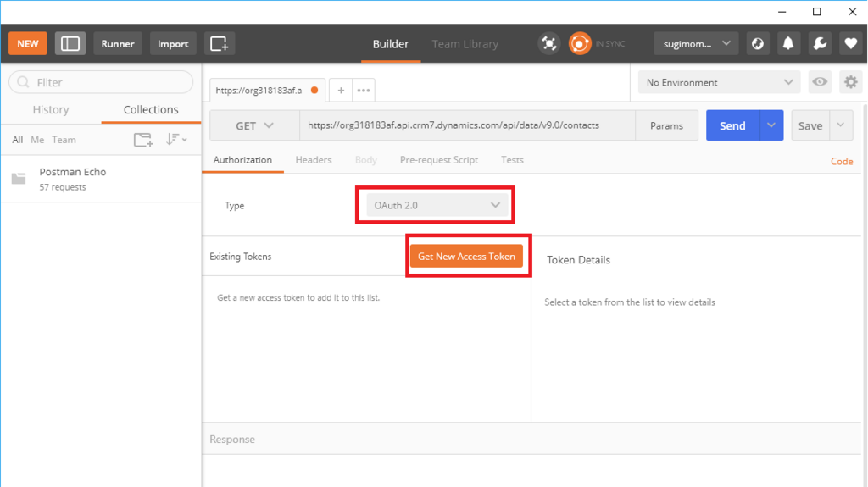Image resolution: width=868 pixels, height=487 pixels.
Task: Switch to the Builder tab
Action: 390,44
